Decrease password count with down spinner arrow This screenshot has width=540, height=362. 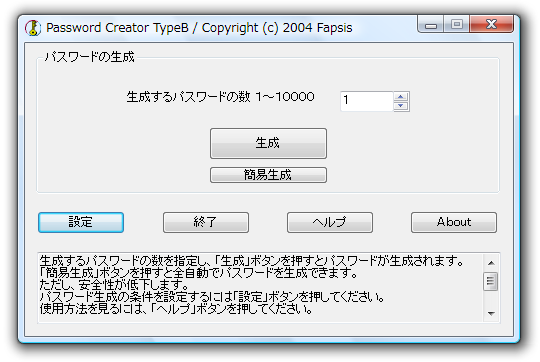tap(401, 106)
